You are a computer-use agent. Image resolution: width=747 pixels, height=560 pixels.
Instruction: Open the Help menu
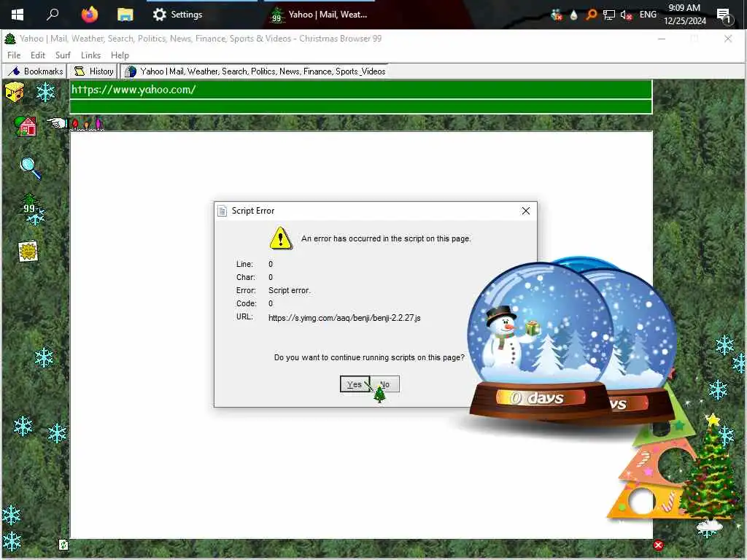click(x=120, y=55)
